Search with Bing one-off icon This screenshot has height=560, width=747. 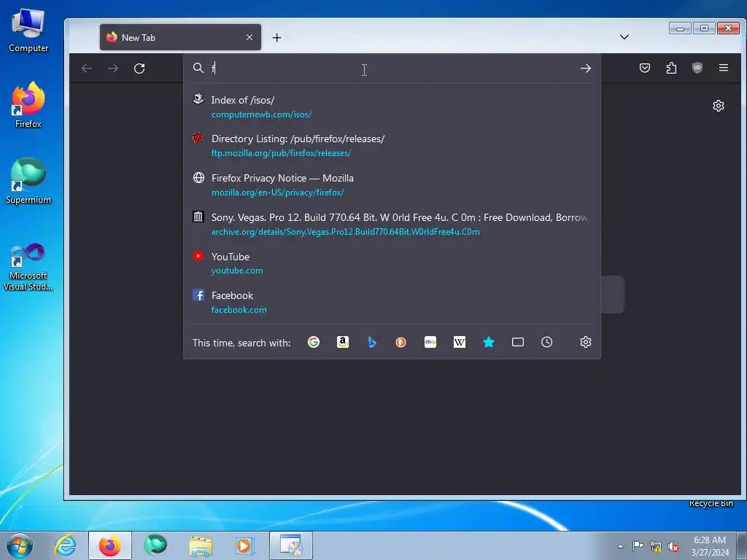tap(372, 342)
